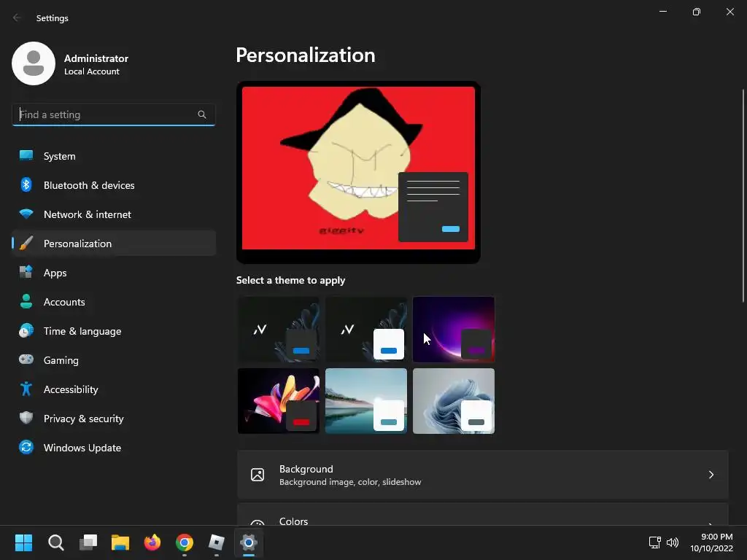This screenshot has height=560, width=747.
Task: Click in the Find a setting field
Action: 114,114
